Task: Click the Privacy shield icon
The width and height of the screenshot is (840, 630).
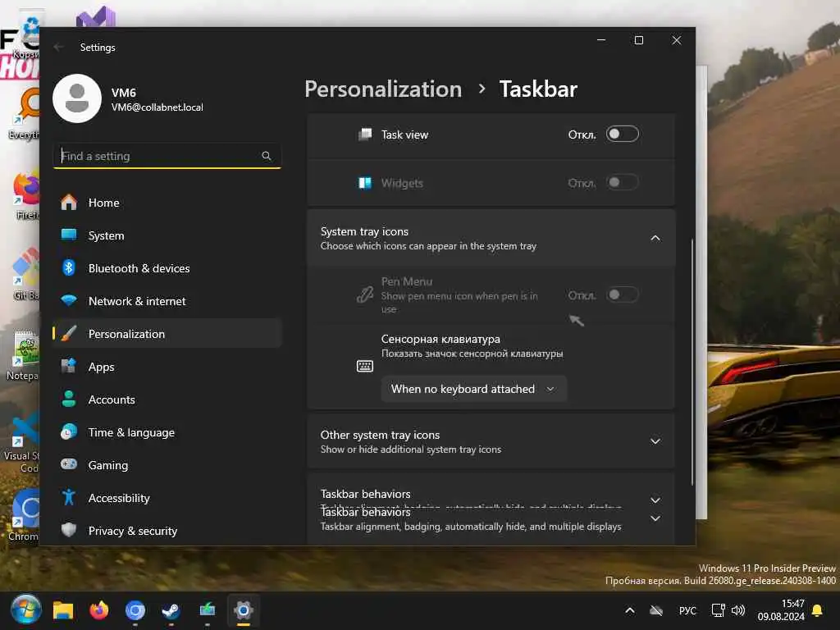Action: tap(69, 530)
